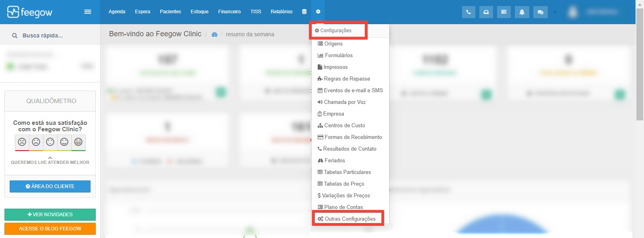
Task: Open the Agenda menu
Action: [x=117, y=12]
